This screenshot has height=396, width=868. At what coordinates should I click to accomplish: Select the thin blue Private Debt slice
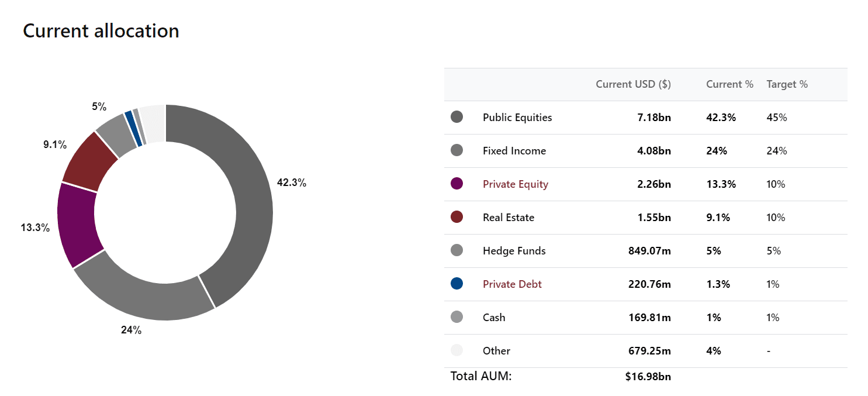click(x=133, y=128)
